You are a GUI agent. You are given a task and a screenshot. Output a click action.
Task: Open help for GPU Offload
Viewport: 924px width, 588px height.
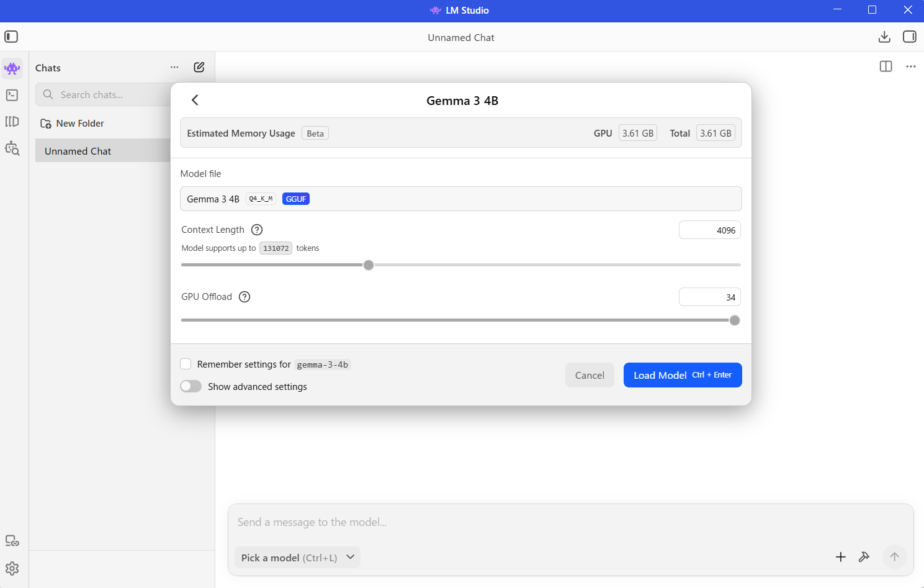point(244,297)
